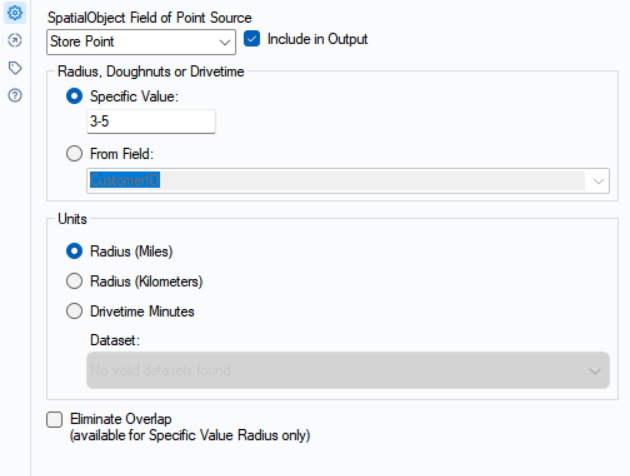630x476 pixels.
Task: Uncheck the Include in Output checkbox
Action: [x=252, y=40]
